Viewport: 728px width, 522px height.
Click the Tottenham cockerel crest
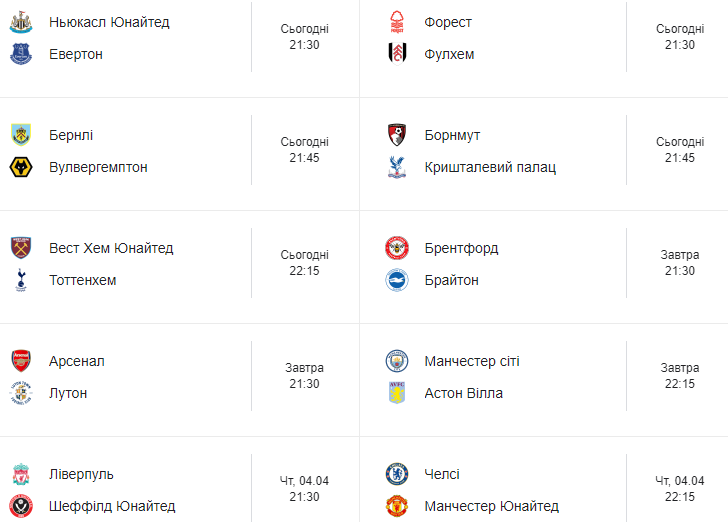(21, 280)
